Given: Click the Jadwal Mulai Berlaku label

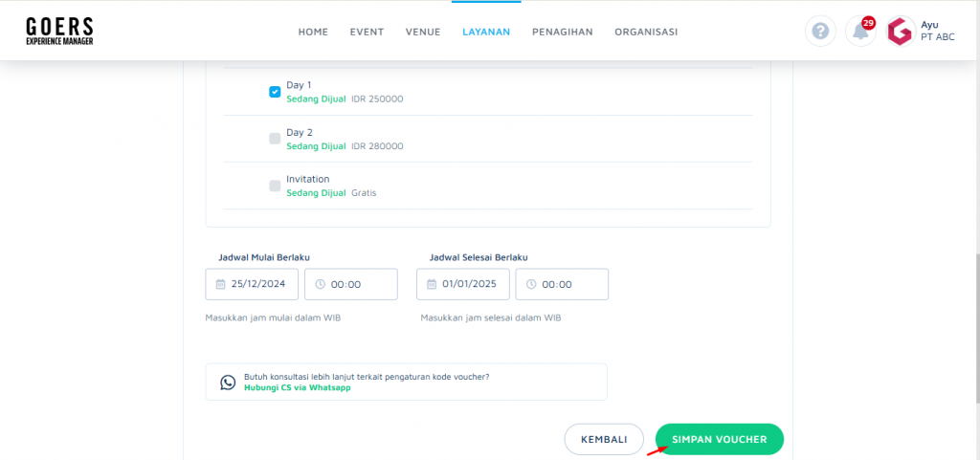Looking at the screenshot, I should pos(264,257).
